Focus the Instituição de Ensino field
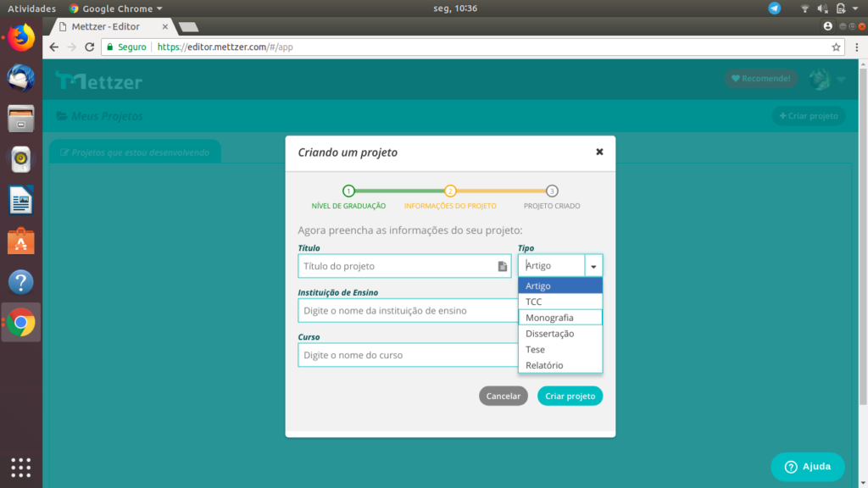 (x=408, y=310)
